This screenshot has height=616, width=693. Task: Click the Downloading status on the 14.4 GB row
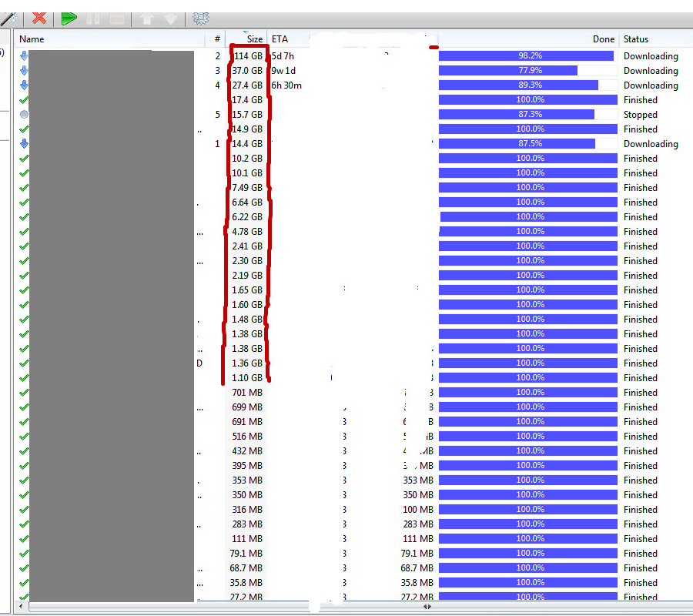(651, 144)
